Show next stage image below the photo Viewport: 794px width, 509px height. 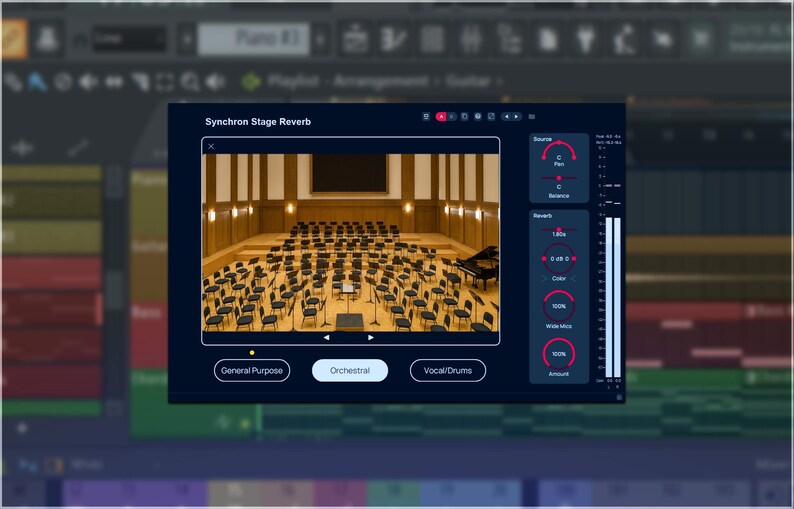(x=371, y=337)
